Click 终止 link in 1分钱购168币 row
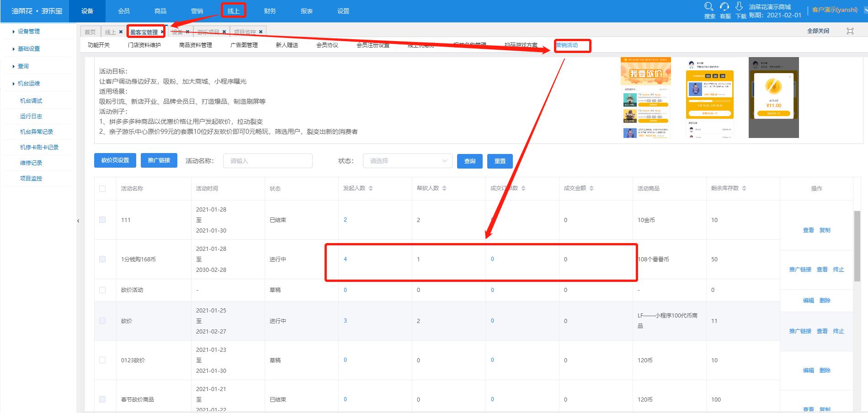This screenshot has height=413, width=868. click(839, 270)
